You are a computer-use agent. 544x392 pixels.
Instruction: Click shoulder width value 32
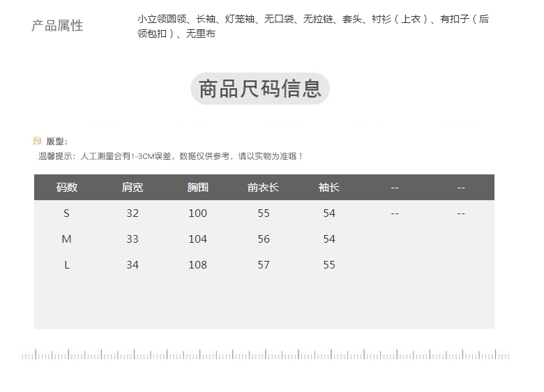point(133,213)
